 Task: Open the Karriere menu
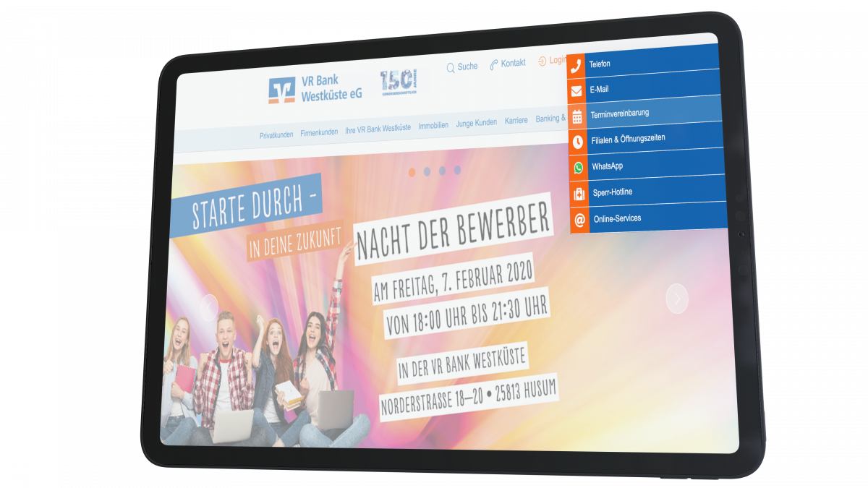click(x=516, y=121)
